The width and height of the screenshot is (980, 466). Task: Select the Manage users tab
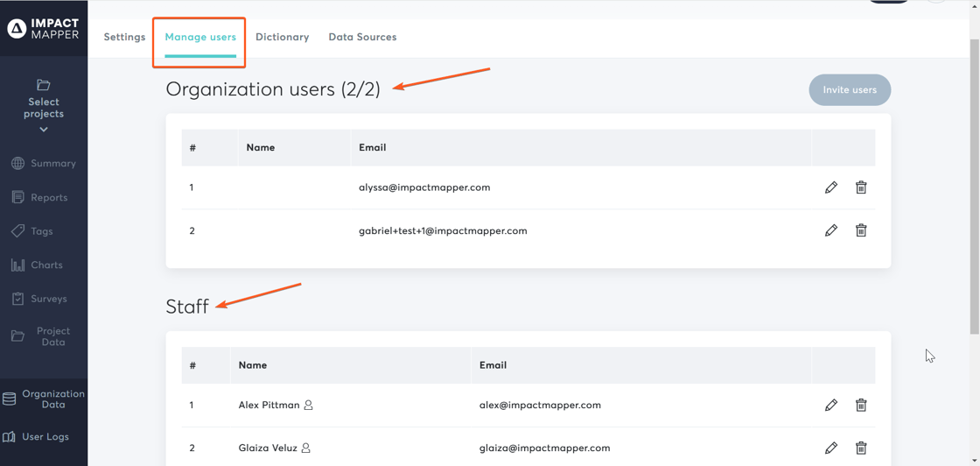click(200, 37)
